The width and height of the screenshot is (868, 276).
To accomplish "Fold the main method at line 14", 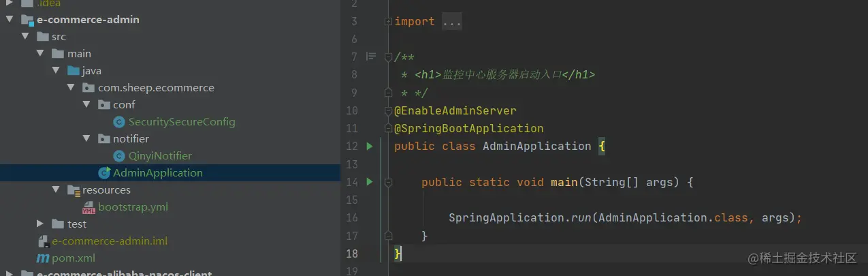I will [388, 182].
